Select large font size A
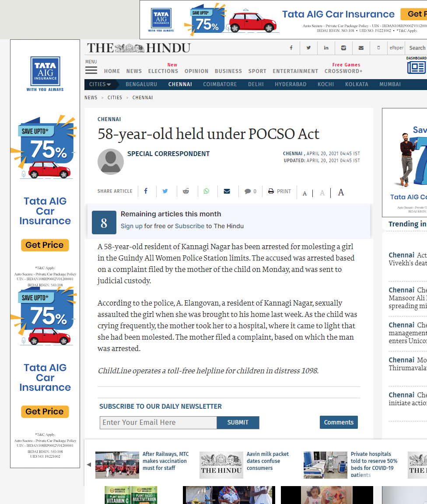Image resolution: width=427 pixels, height=504 pixels. [x=341, y=192]
